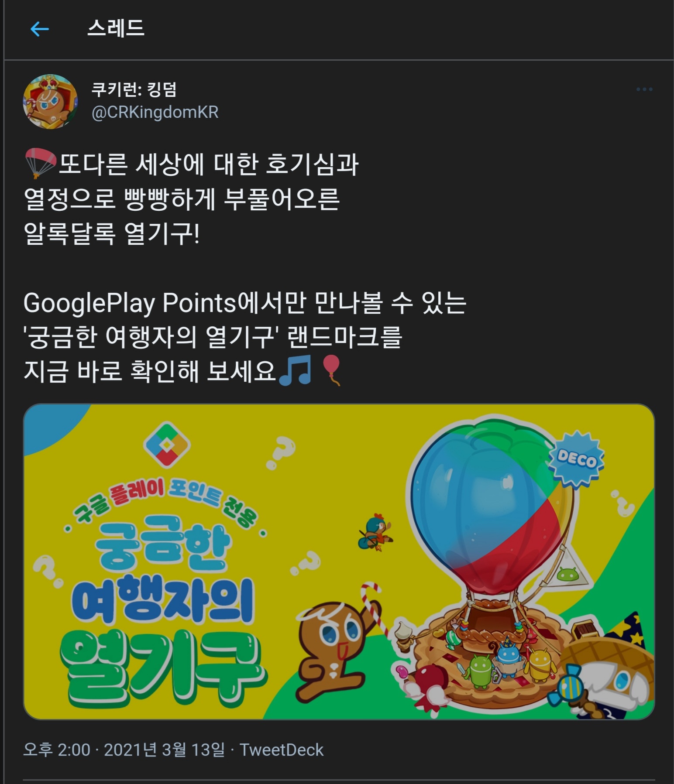The height and width of the screenshot is (784, 674).
Task: Click the GooglePlay Points tweet text line
Action: point(245,303)
